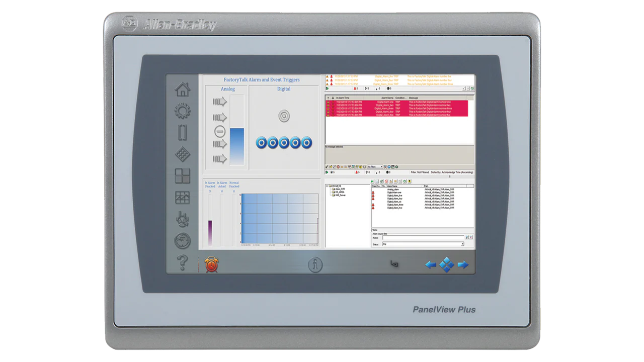
Task: Click the small login key icon
Action: click(x=395, y=264)
